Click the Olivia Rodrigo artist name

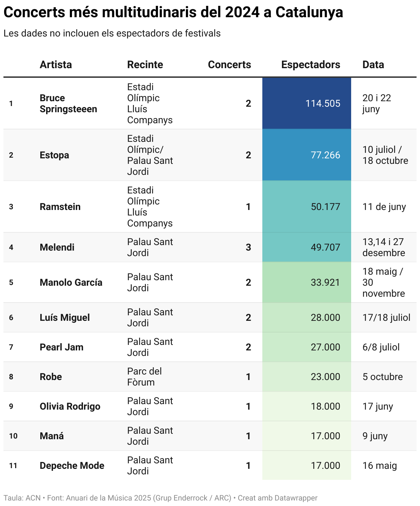pos(70,406)
